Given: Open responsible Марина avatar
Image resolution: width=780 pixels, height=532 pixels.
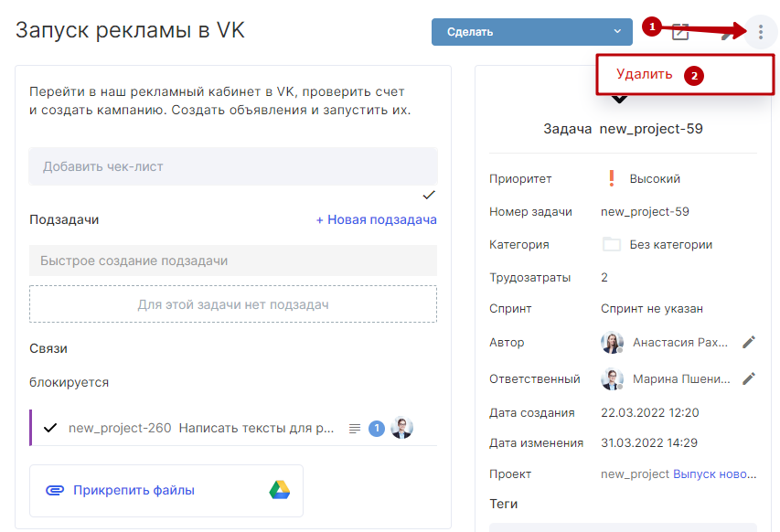Looking at the screenshot, I should 612,378.
